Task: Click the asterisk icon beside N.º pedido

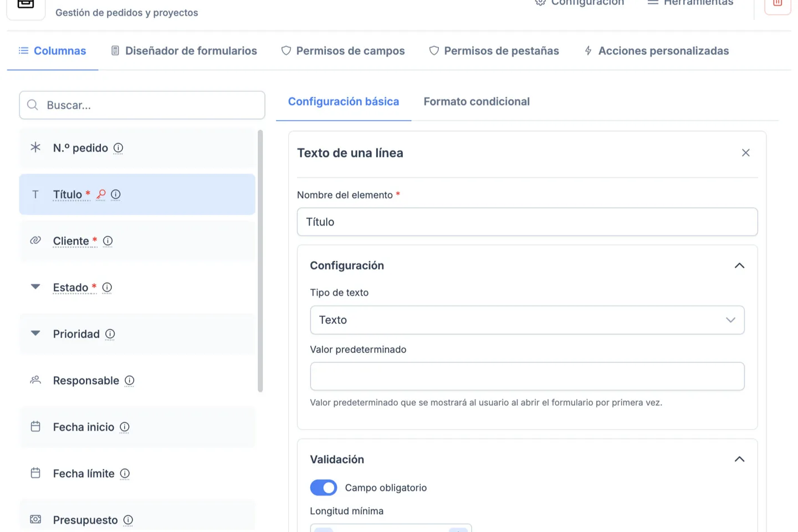Action: click(35, 147)
